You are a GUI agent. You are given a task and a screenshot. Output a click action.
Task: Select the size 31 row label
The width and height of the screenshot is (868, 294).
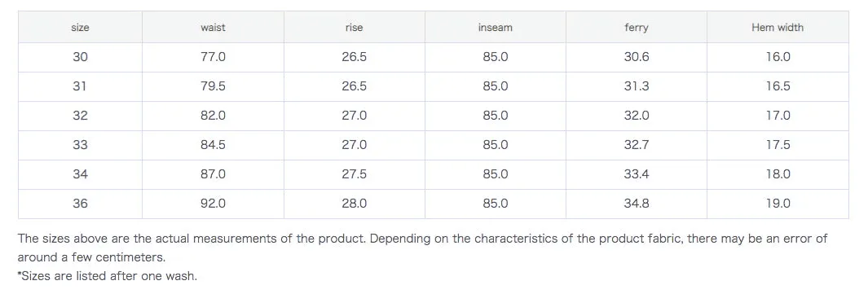80,86
